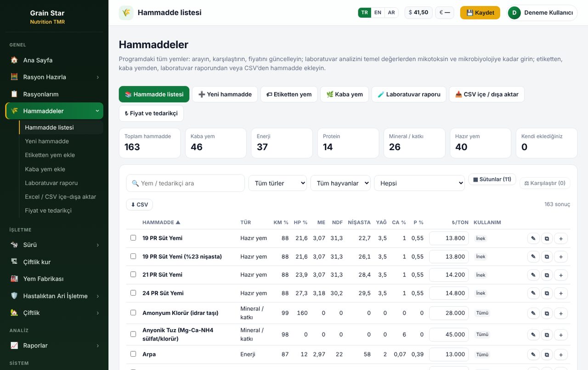The image size is (588, 370).
Task: Switch to the Yeni hammadde tab
Action: 225,94
